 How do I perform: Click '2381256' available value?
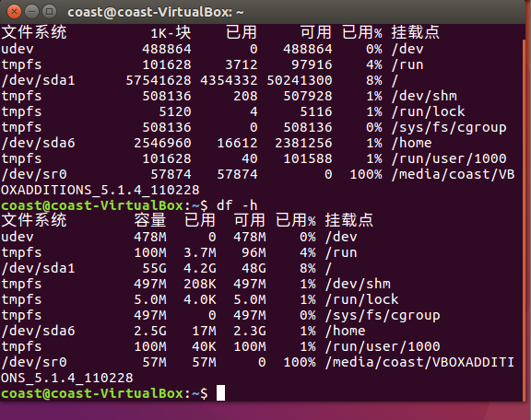[x=303, y=143]
